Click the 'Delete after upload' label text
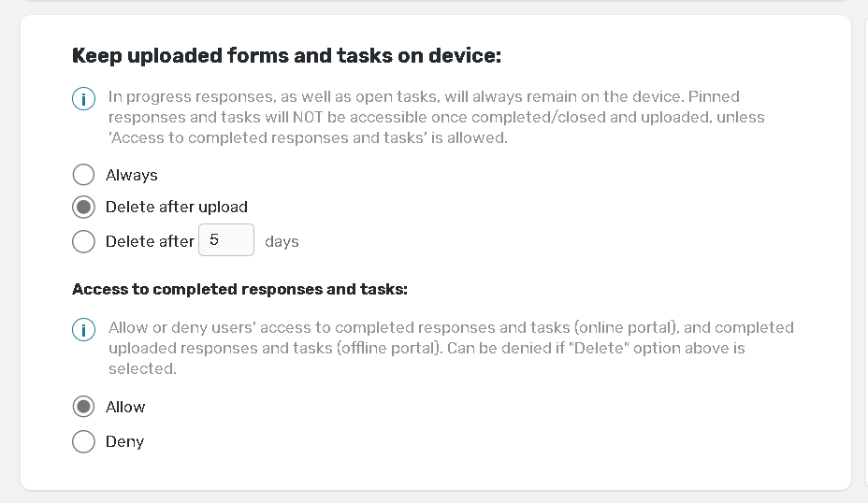Image resolution: width=868 pixels, height=503 pixels. tap(176, 207)
